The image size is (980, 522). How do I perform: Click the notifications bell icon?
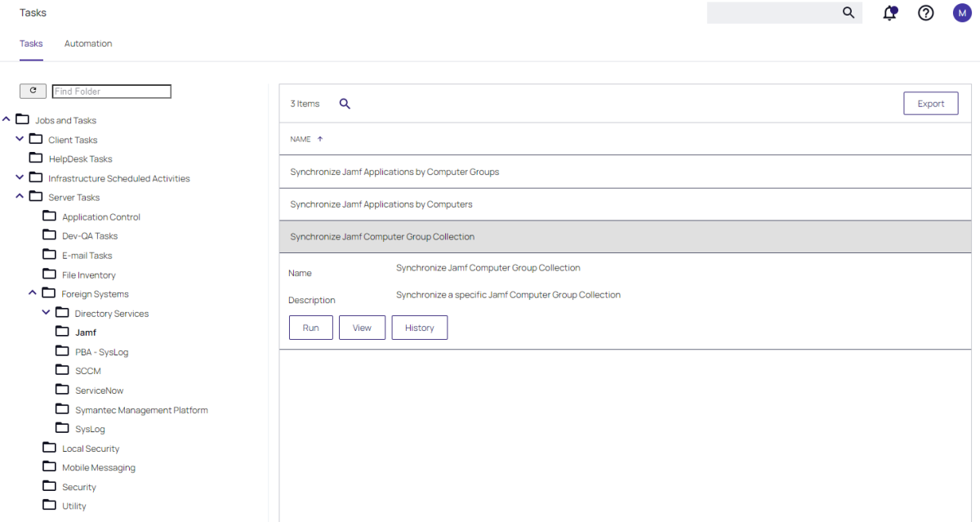(890, 13)
